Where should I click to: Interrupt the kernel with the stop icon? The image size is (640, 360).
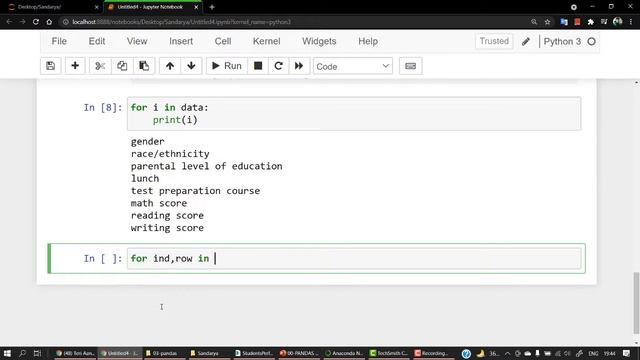(258, 66)
